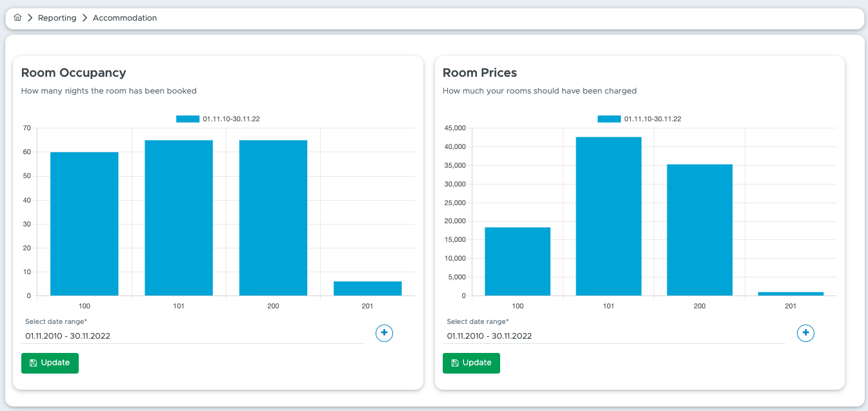Click room 100 bar in Prices chart

(x=518, y=261)
